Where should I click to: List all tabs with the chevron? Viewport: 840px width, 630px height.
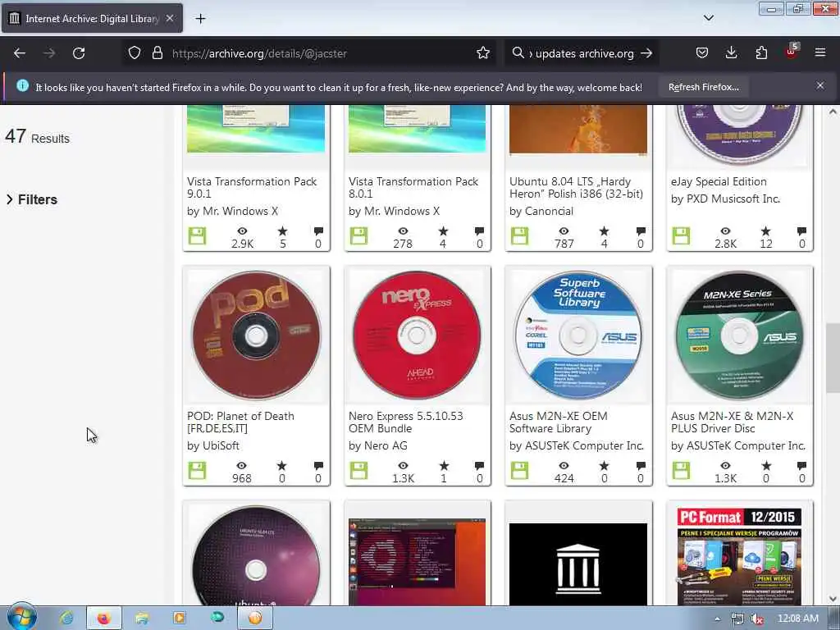pyautogui.click(x=708, y=18)
